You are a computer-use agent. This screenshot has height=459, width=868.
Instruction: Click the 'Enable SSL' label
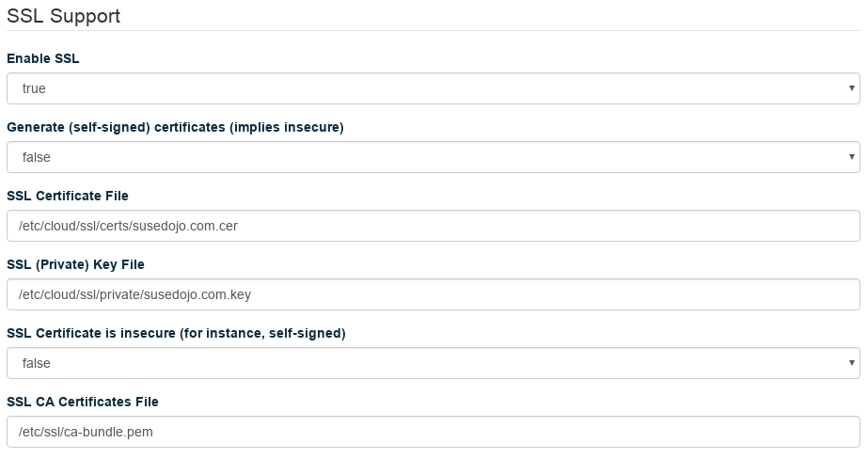coord(43,58)
